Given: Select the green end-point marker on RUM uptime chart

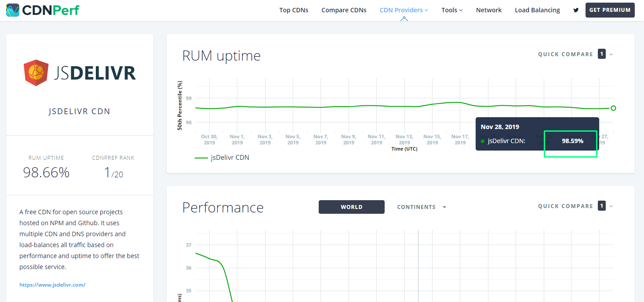Looking at the screenshot, I should 613,108.
